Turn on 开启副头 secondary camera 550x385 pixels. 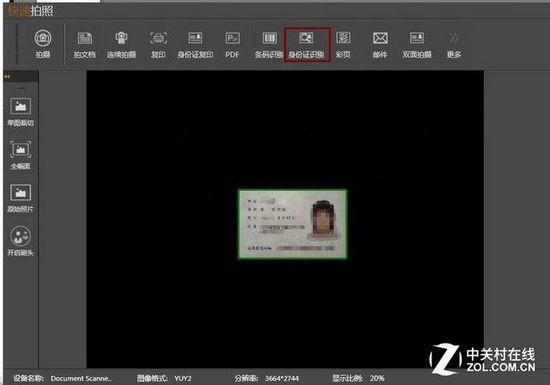pos(21,241)
